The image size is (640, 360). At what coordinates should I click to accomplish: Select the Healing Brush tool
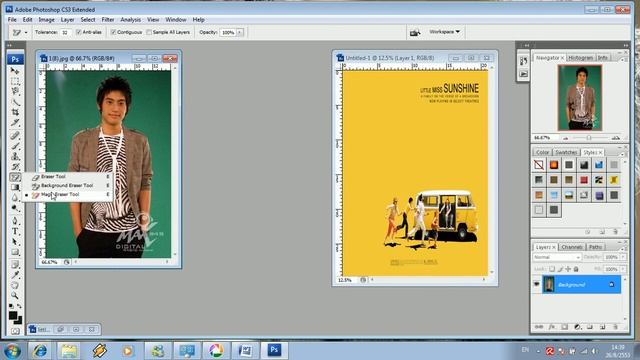click(x=15, y=135)
